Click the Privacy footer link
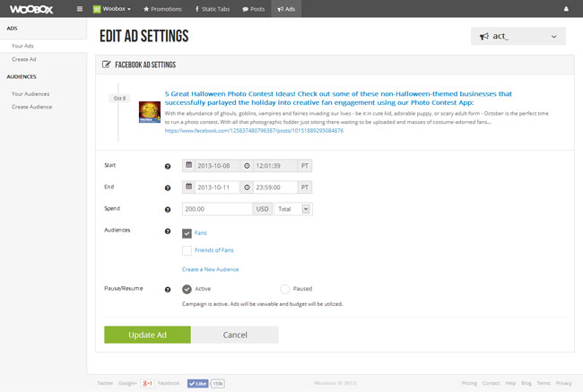The width and height of the screenshot is (583, 392). click(563, 383)
